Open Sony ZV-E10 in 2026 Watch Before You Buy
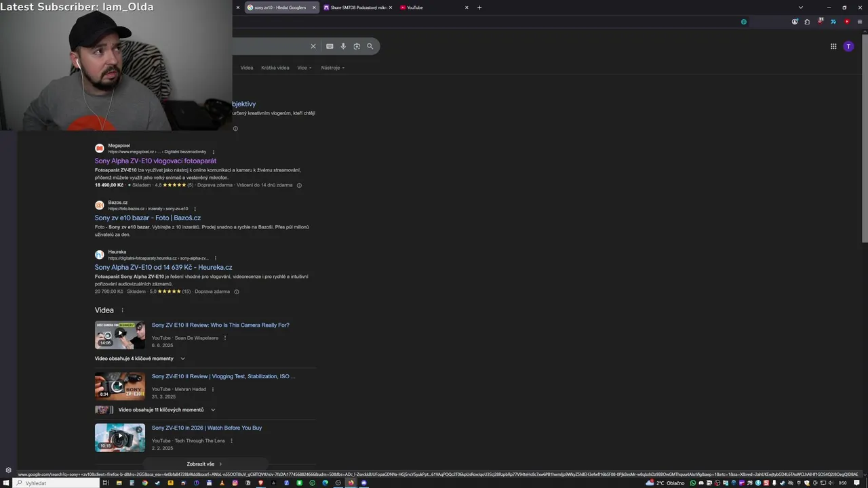This screenshot has width=868, height=488. [x=207, y=428]
